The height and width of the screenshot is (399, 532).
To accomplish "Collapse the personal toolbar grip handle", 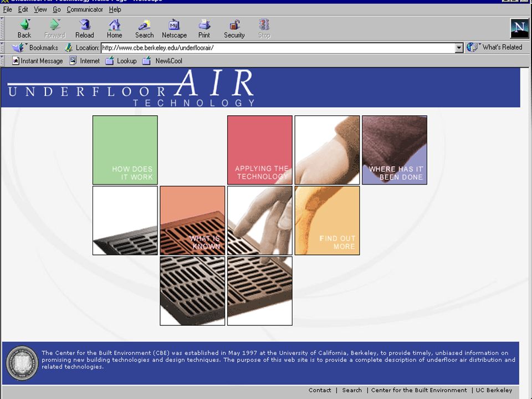I will click(x=2, y=61).
